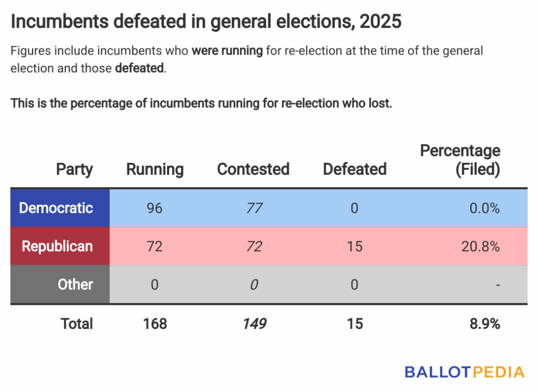Click the total running value 168

pos(155,324)
